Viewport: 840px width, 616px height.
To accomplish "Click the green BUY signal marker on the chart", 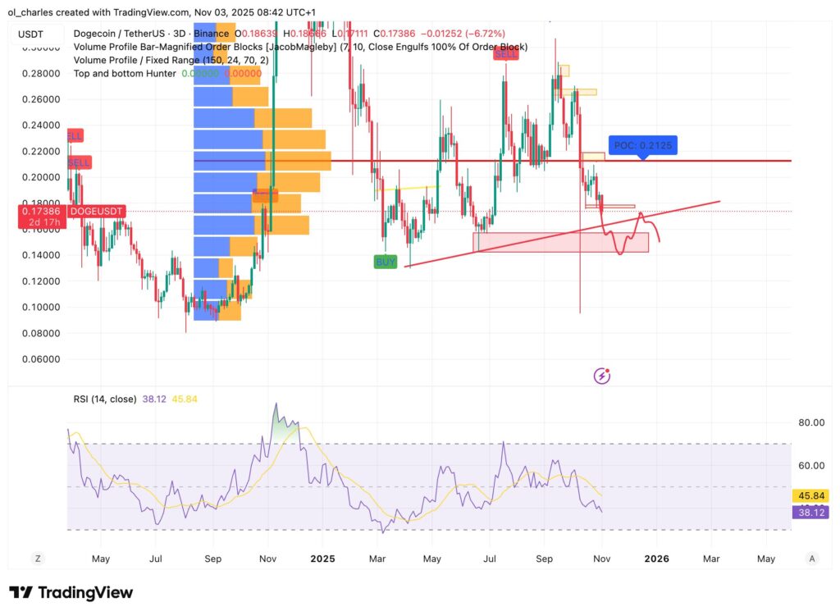I will point(385,261).
